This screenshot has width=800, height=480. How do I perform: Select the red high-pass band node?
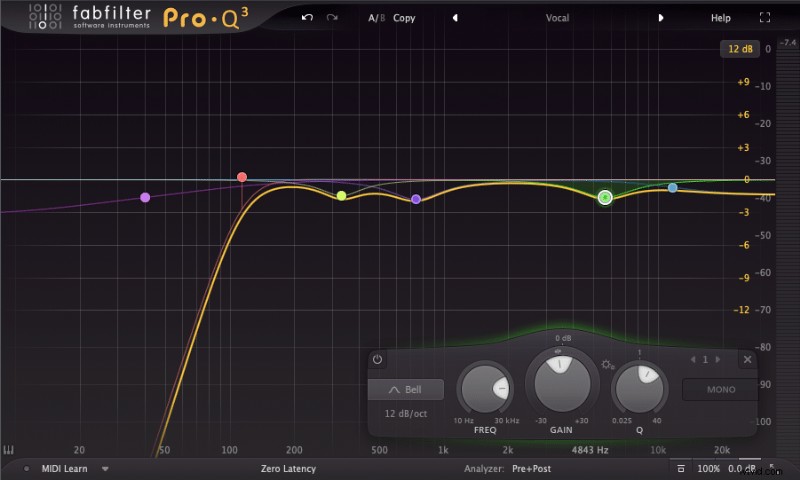pos(242,177)
